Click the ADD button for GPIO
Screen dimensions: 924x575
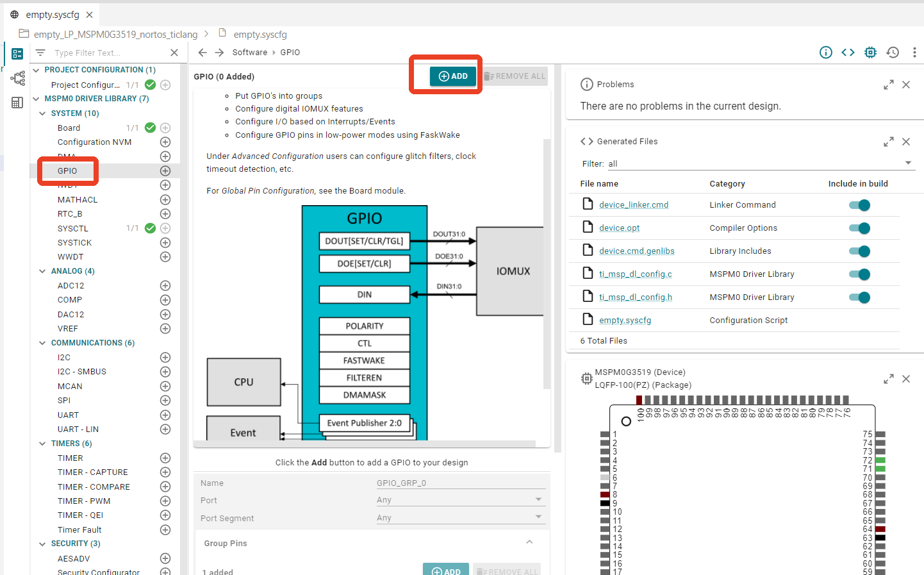tap(453, 76)
